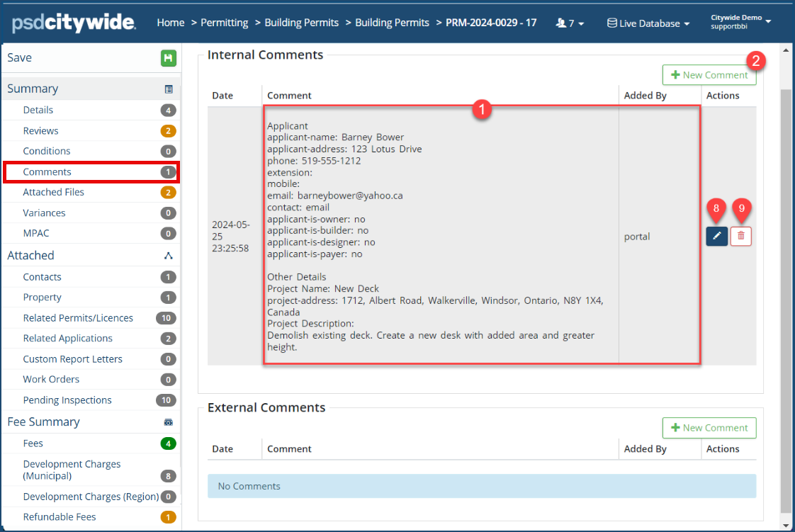This screenshot has height=532, width=795.
Task: Click the 'phone: 519-555-1212' line
Action: 314,161
